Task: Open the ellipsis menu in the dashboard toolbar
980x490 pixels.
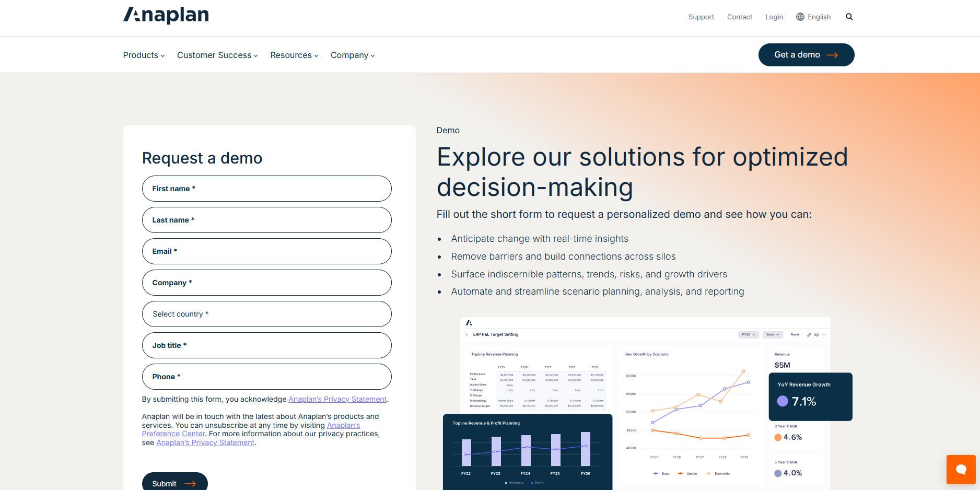Action: pos(824,334)
